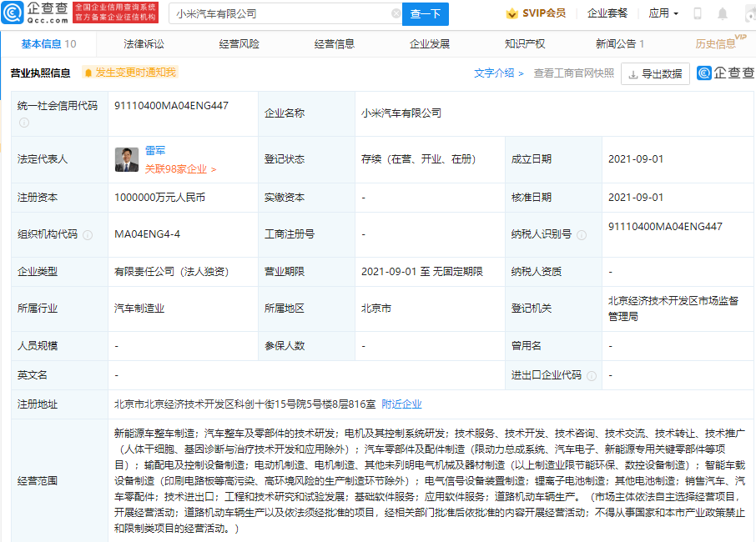Click 雷军's profile photo thumbnail
This screenshot has width=756, height=542.
pyautogui.click(x=127, y=159)
